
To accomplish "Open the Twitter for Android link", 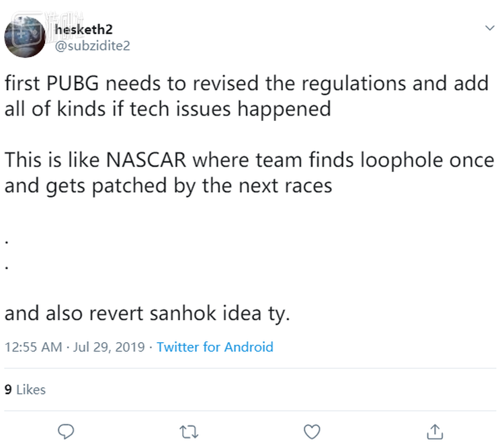I will [215, 348].
